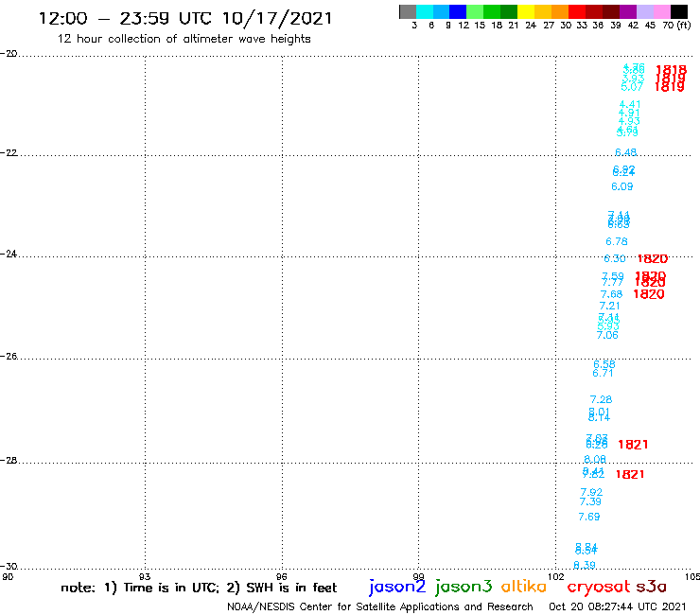This screenshot has height=615, width=700.
Task: Click the '7.39' wave height reading
Action: 590,501
